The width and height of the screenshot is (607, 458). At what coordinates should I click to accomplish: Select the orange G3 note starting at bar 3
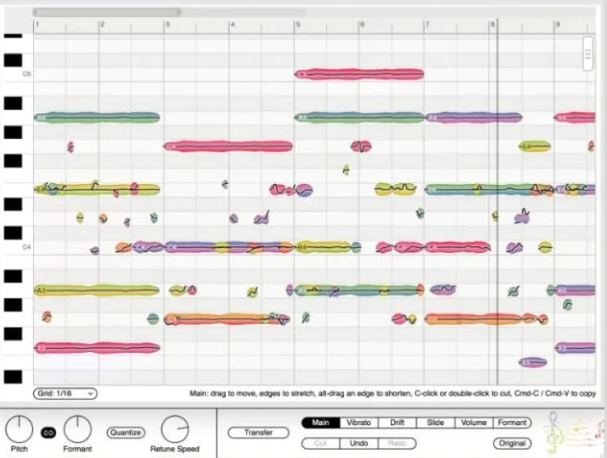[226, 319]
